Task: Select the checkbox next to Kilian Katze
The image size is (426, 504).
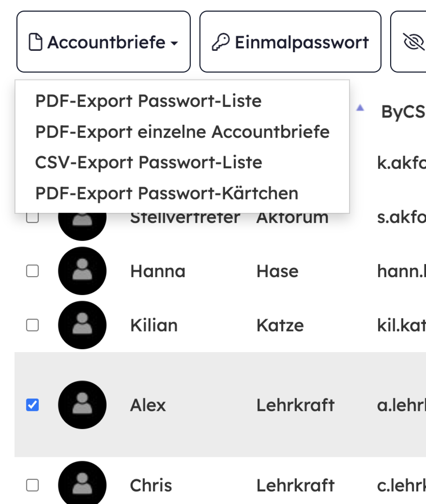Action: 32,325
